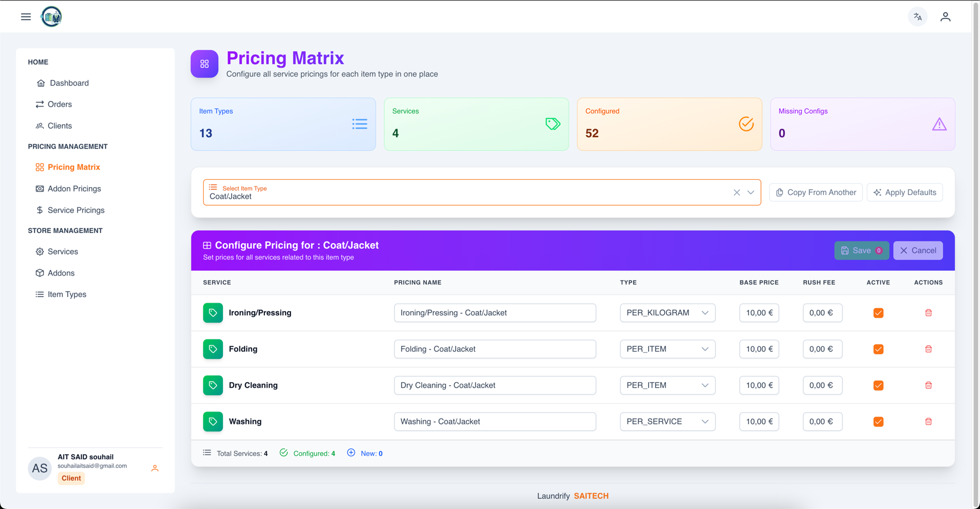Image resolution: width=980 pixels, height=509 pixels.
Task: Click the base price field for Ironing/Pressing
Action: coord(759,313)
